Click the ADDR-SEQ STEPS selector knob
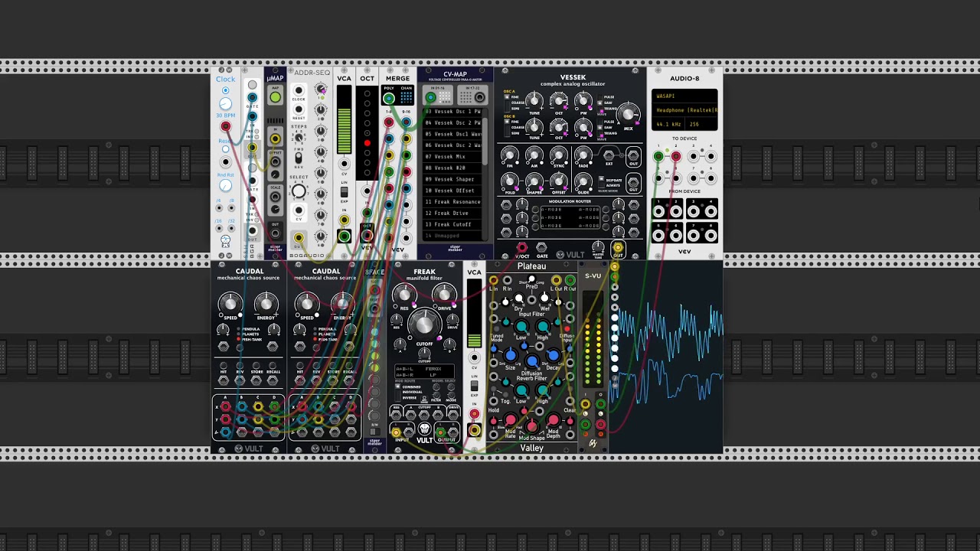This screenshot has width=980, height=551. [x=299, y=137]
